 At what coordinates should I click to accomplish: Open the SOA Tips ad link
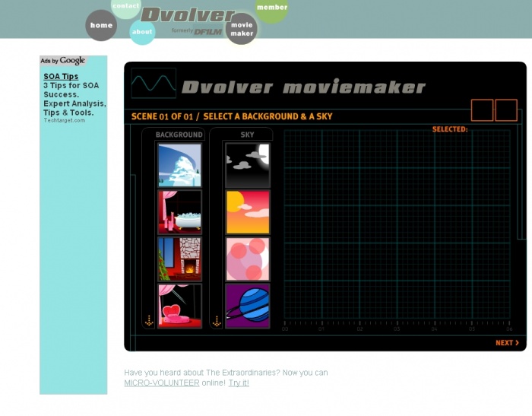pos(61,76)
